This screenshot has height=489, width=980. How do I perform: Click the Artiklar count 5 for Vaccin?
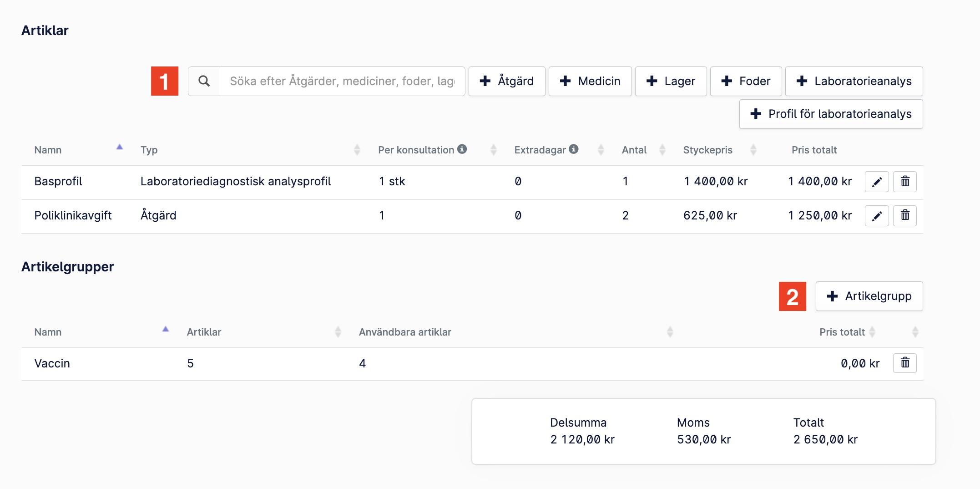tap(190, 363)
